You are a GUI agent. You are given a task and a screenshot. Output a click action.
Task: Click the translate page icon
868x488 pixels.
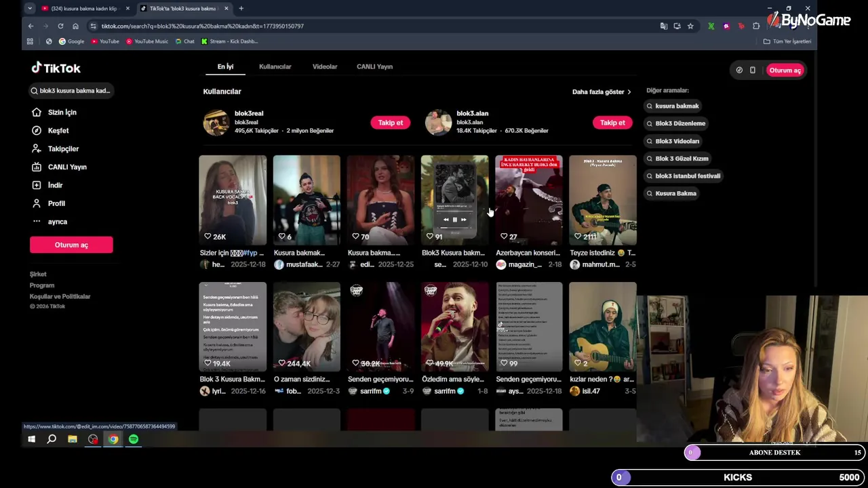click(x=664, y=26)
